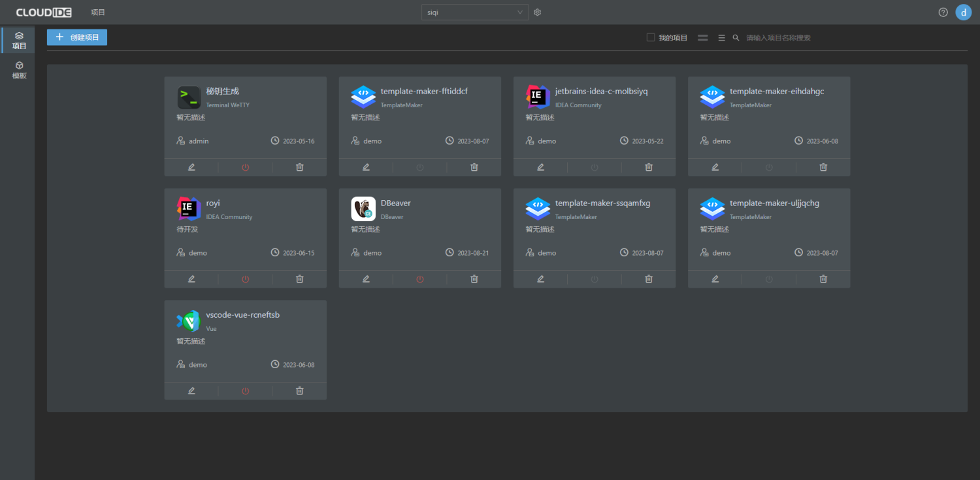Open user avatar menu labeled d
Screen dimensions: 980x480
click(x=963, y=12)
